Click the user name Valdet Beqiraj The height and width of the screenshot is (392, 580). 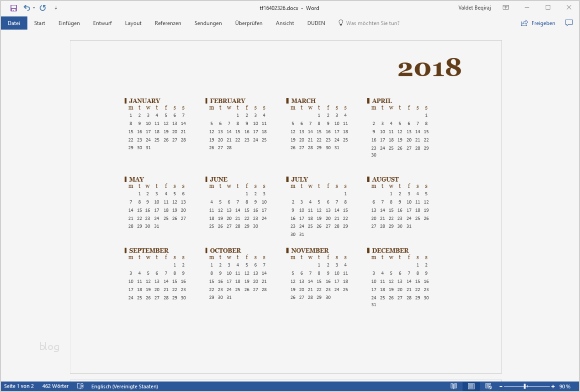click(475, 8)
